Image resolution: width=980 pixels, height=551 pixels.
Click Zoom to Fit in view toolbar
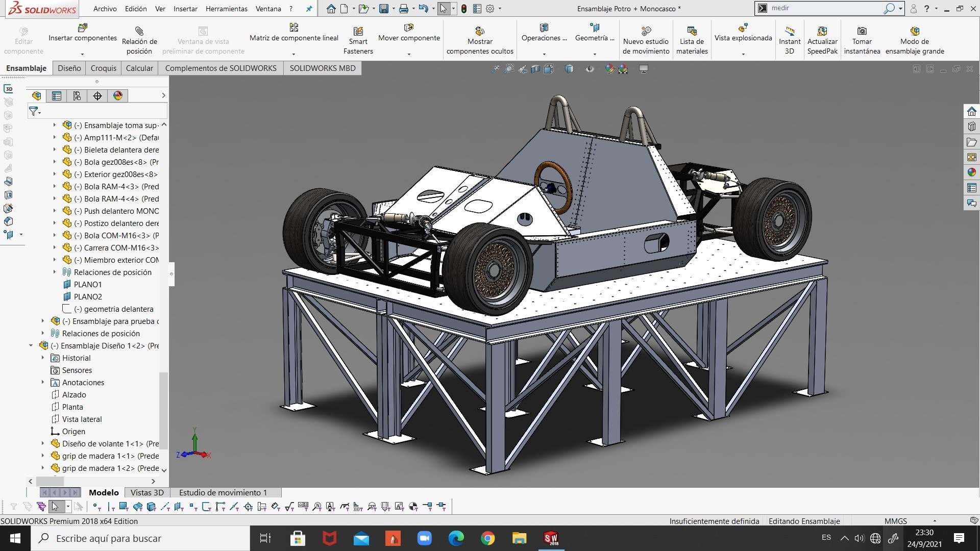click(x=496, y=69)
